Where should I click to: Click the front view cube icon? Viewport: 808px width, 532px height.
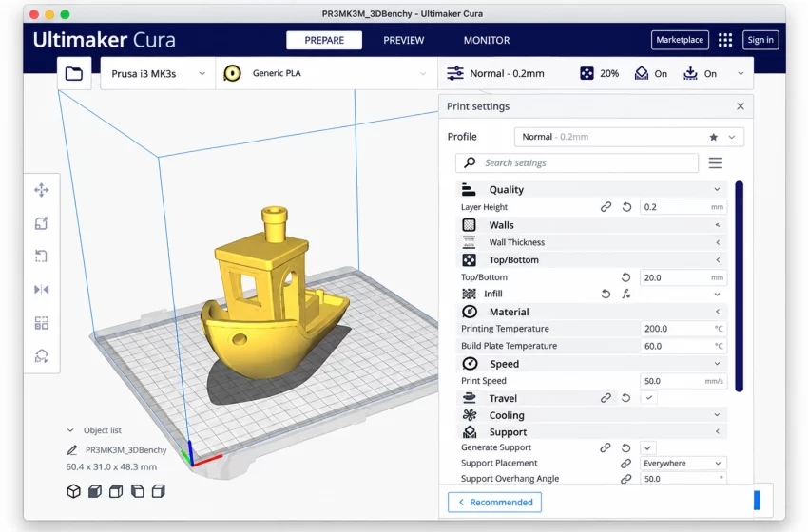point(95,491)
